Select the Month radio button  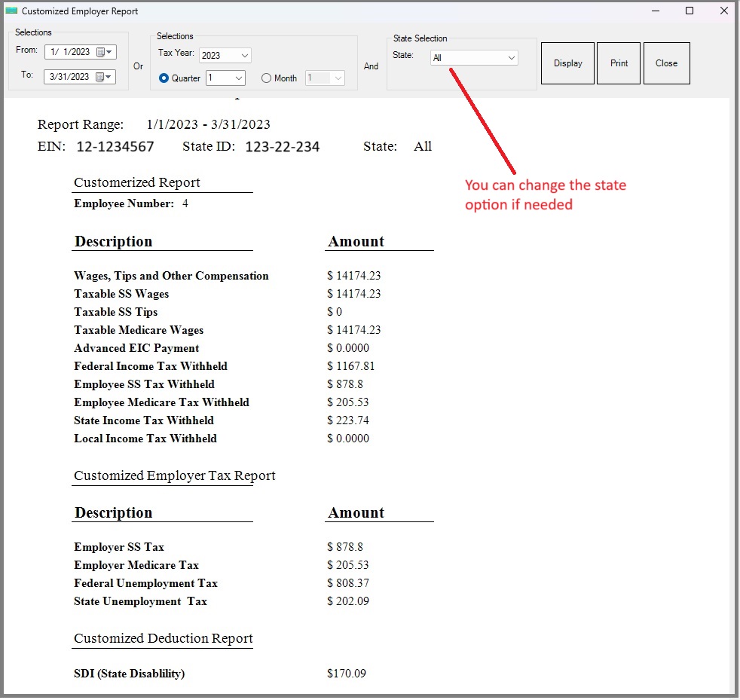point(266,78)
